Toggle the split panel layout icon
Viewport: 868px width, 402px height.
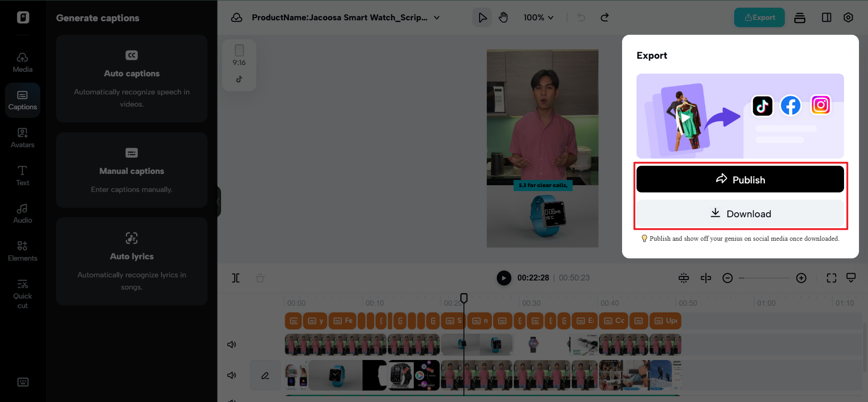click(826, 18)
